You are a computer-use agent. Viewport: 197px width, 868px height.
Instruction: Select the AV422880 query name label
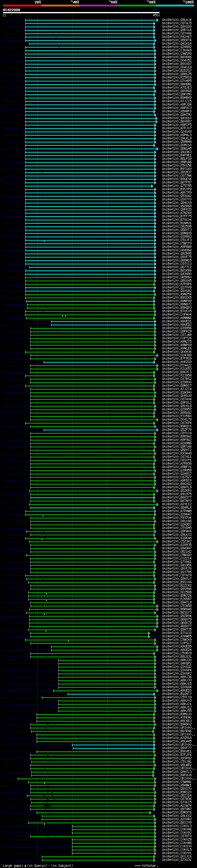click(x=11, y=10)
